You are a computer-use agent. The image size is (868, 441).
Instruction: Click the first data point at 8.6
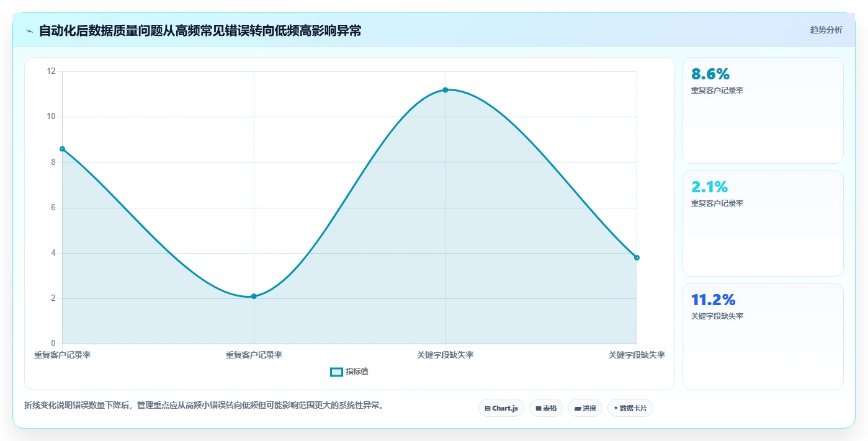pos(62,149)
